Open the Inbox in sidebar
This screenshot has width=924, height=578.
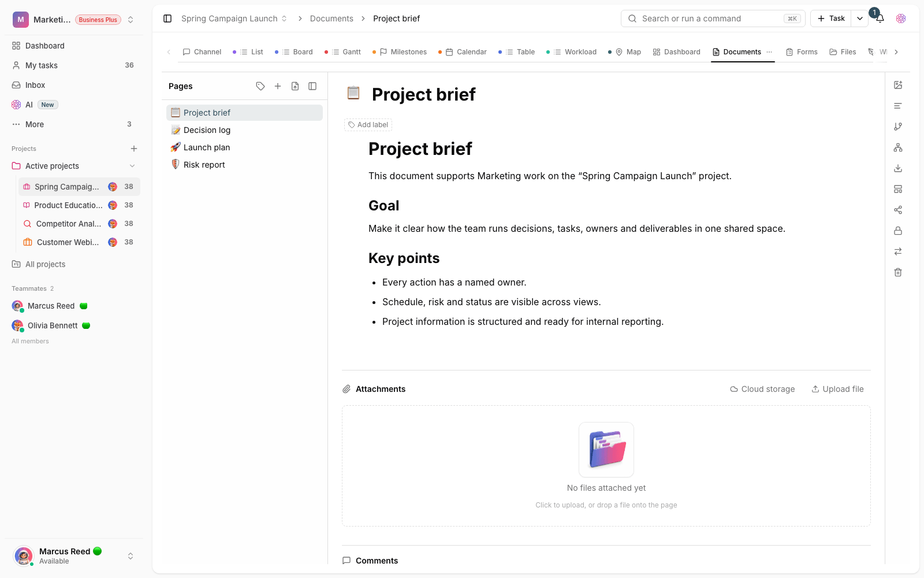73,85
